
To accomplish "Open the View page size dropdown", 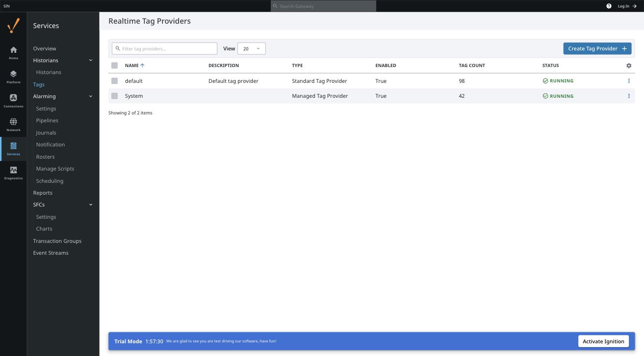I will click(251, 49).
